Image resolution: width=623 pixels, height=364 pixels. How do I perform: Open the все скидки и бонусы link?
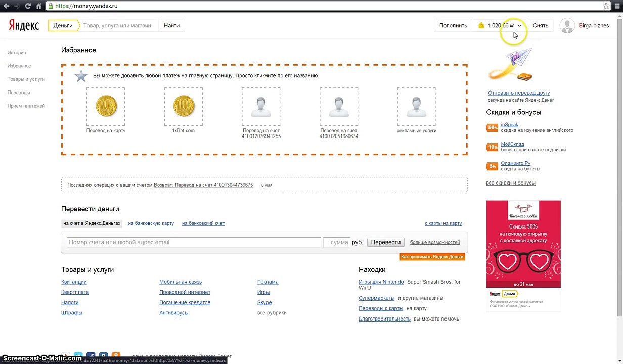pyautogui.click(x=511, y=183)
